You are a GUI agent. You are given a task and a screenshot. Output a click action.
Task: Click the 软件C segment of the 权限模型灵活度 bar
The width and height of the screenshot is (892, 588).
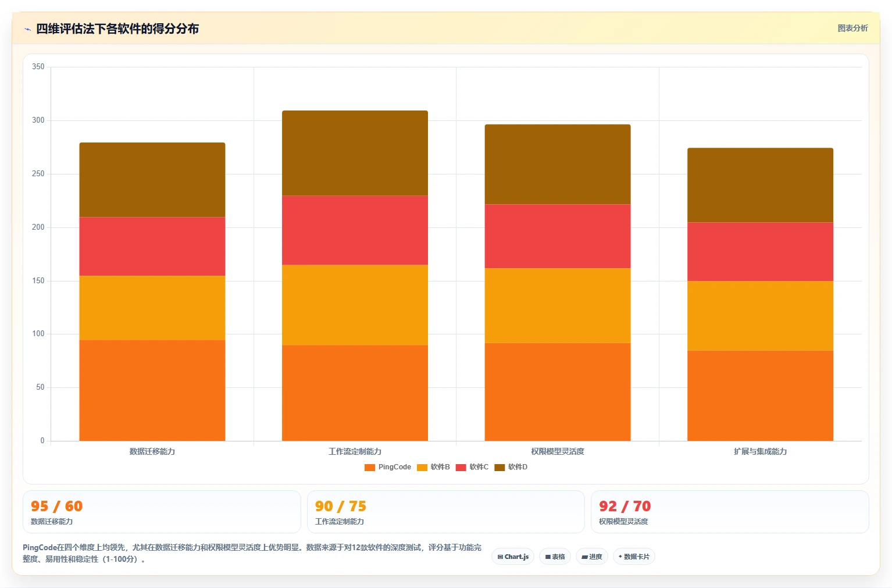[x=558, y=236]
